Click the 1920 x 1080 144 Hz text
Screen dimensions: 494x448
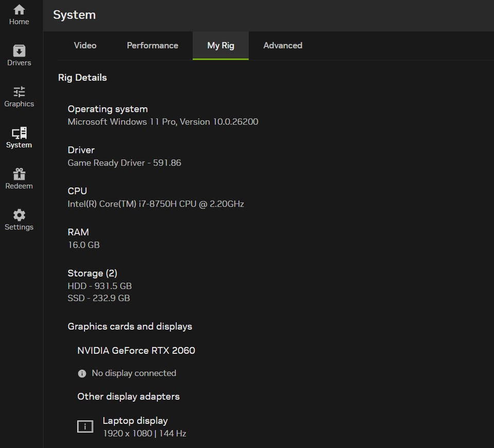point(144,434)
